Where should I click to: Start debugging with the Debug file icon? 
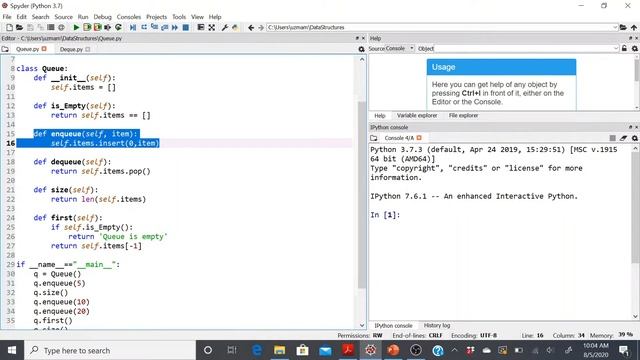pos(133,27)
